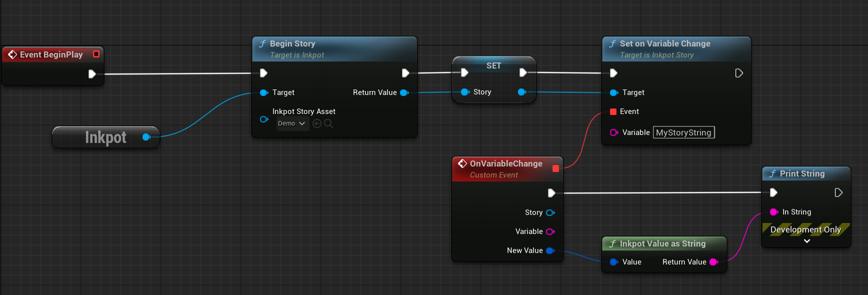Screen dimensions: 868x295
Task: Click OnVariableChange Story output pin
Action: (550, 212)
